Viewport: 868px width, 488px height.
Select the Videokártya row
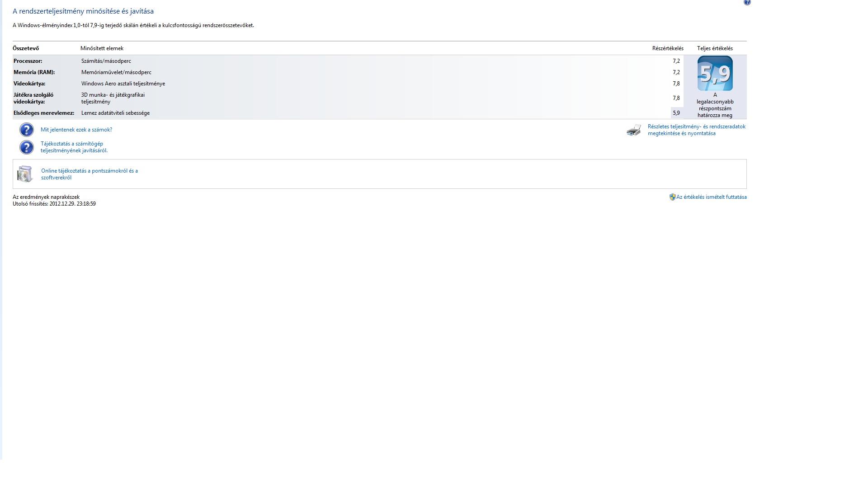pyautogui.click(x=29, y=84)
